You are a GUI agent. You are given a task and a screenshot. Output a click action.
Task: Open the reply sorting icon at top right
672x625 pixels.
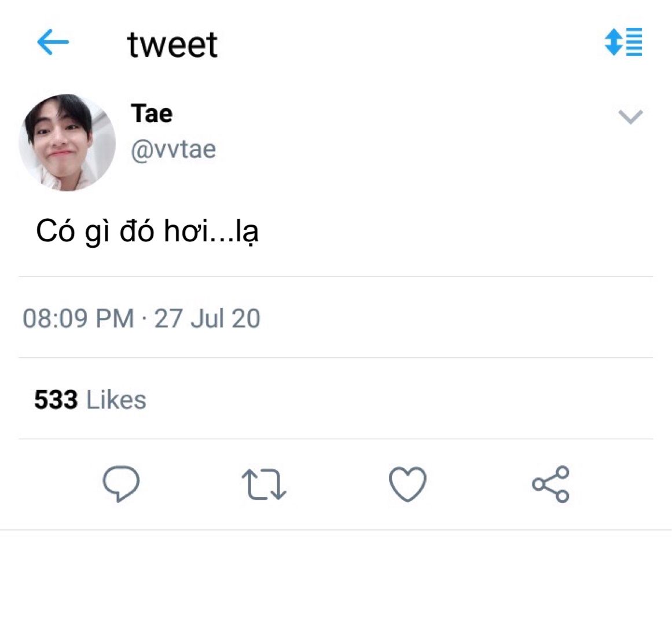tap(623, 42)
